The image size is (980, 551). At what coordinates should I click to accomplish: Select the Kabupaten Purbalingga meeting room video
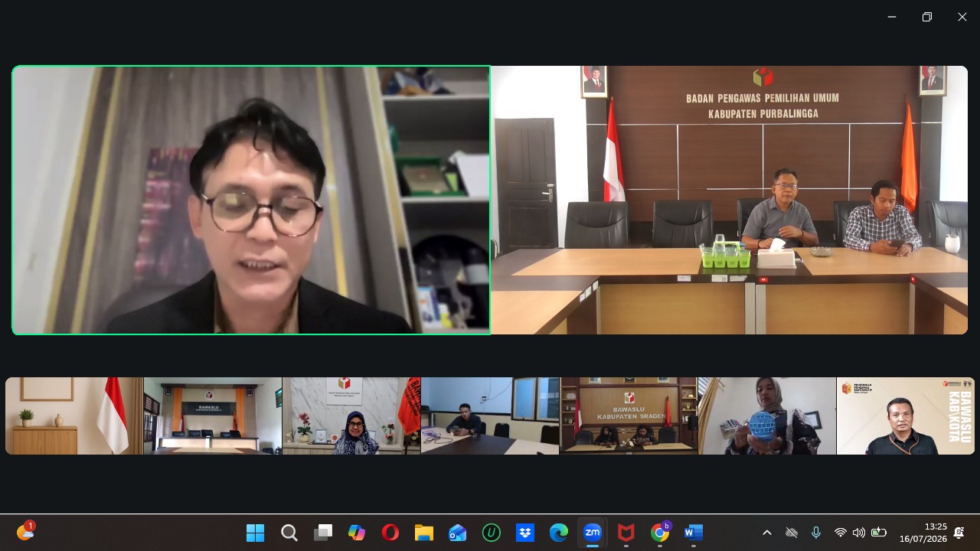pyautogui.click(x=729, y=200)
